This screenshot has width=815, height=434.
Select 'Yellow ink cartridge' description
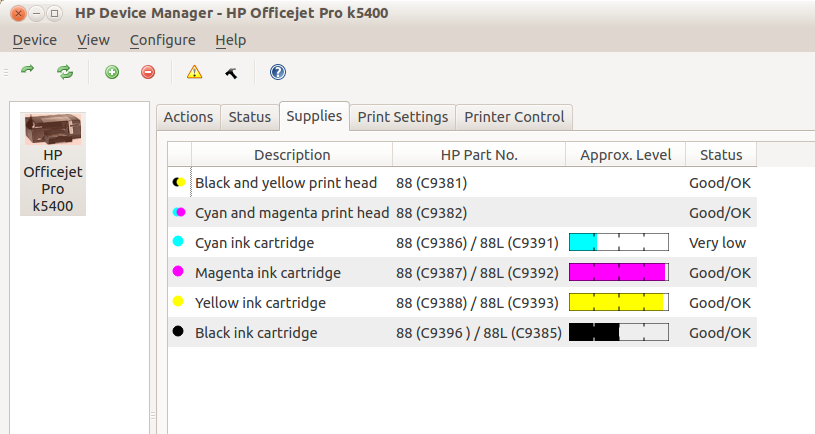click(260, 303)
